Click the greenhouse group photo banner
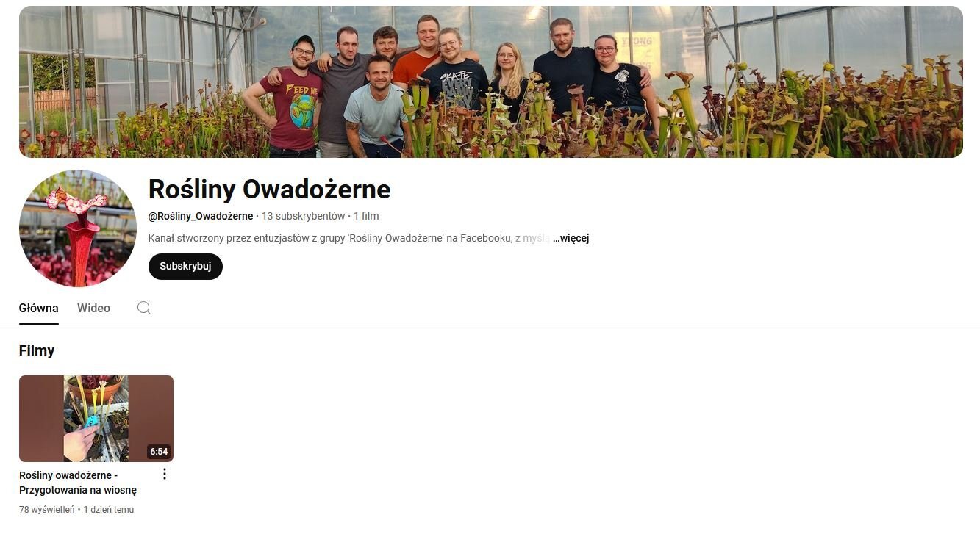980x559 pixels. [x=491, y=82]
